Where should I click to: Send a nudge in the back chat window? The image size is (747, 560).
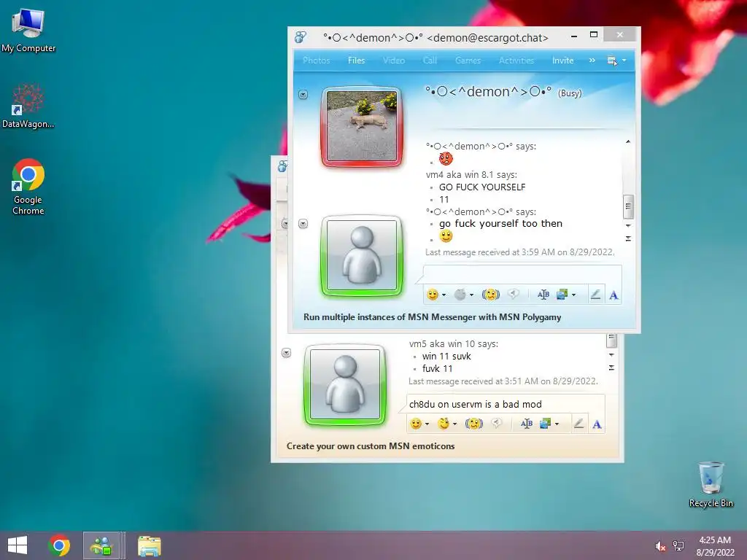pos(474,424)
